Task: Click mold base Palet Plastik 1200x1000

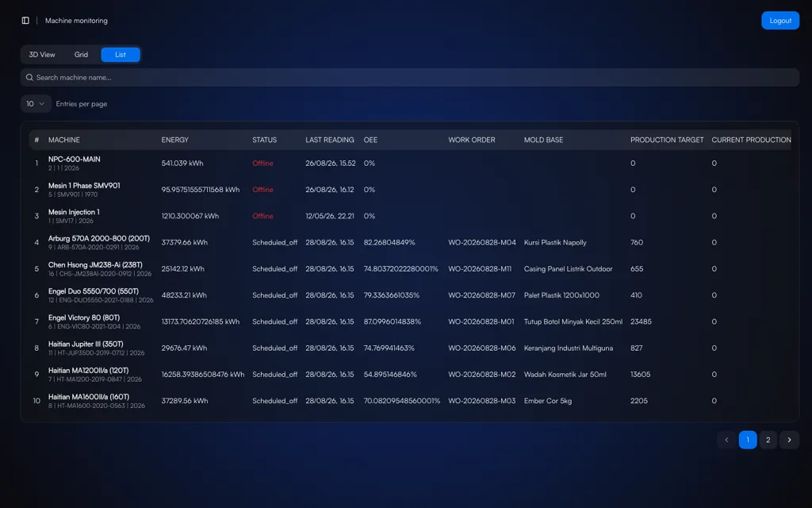Action: 561,295
